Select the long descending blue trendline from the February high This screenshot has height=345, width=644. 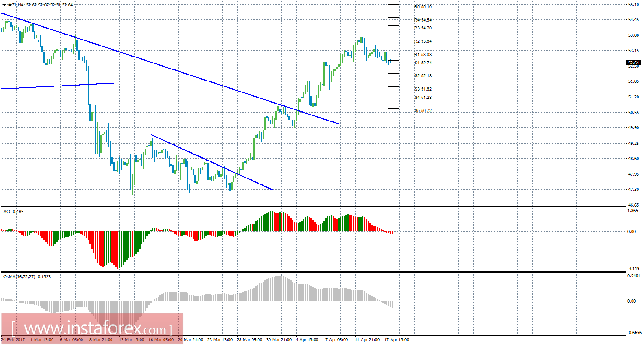point(170,69)
